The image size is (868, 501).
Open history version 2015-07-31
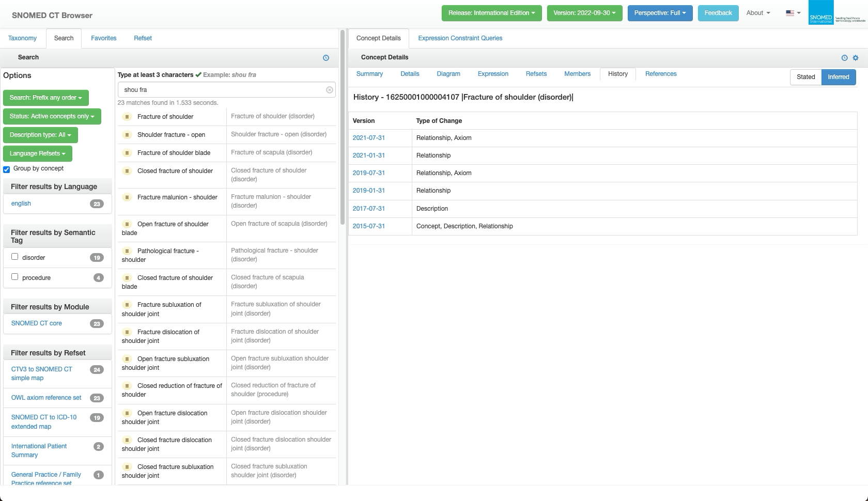[368, 226]
